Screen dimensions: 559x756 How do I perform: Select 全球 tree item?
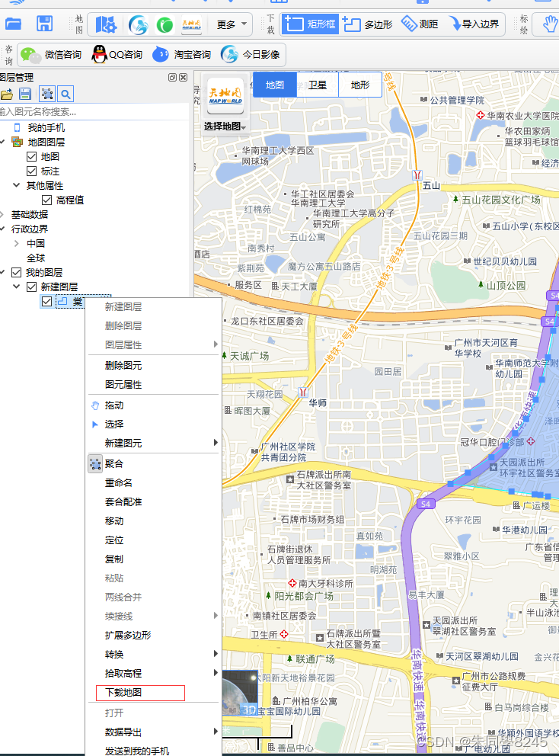(36, 258)
